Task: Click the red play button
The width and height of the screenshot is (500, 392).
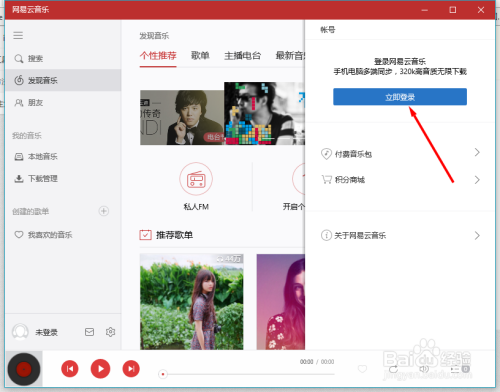Action: pyautogui.click(x=100, y=369)
